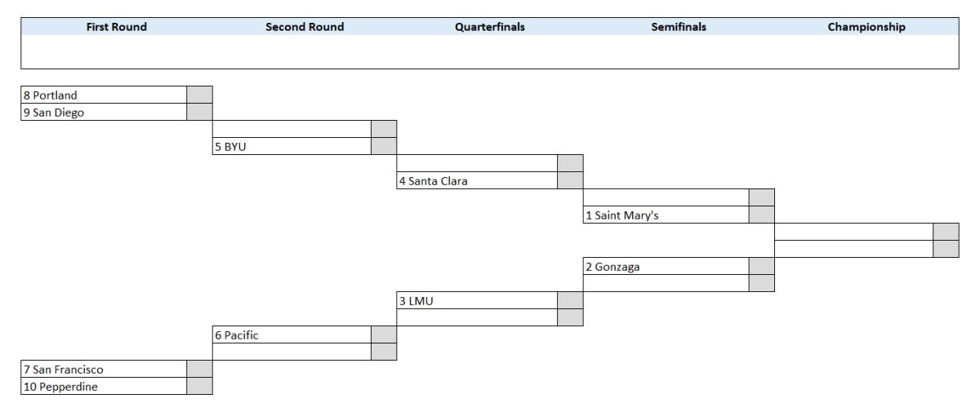Click the 2 Gonzaga team cell

coord(666,266)
